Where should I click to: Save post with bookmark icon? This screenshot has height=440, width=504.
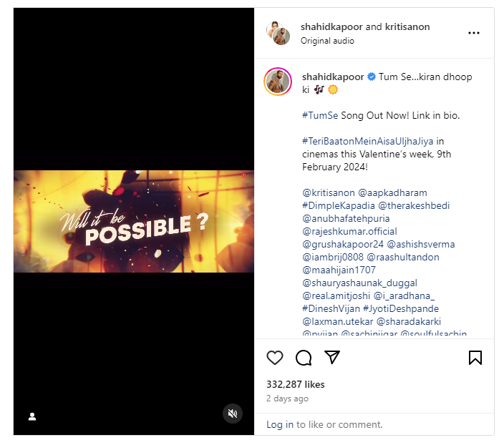pyautogui.click(x=475, y=357)
